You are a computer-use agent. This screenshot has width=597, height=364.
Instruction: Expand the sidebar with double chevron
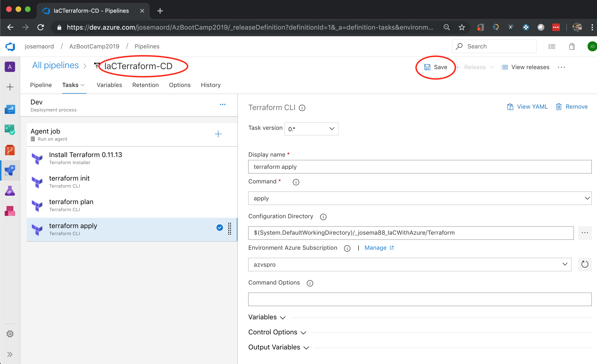(x=10, y=355)
